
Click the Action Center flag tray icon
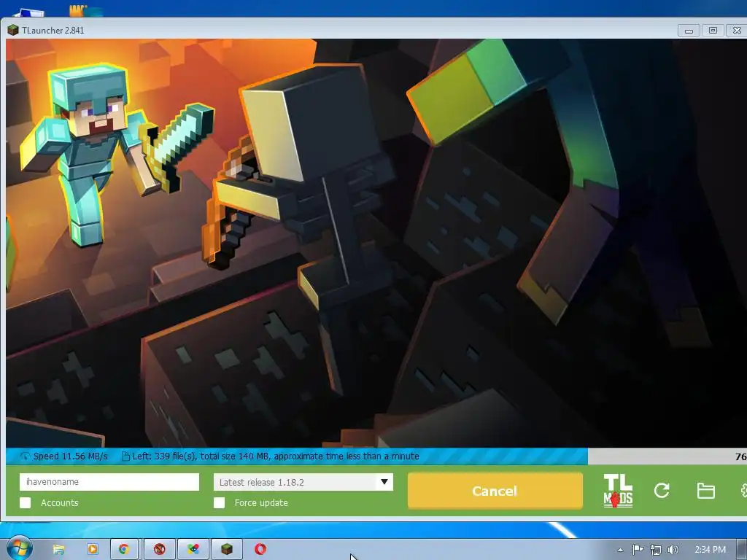point(638,550)
